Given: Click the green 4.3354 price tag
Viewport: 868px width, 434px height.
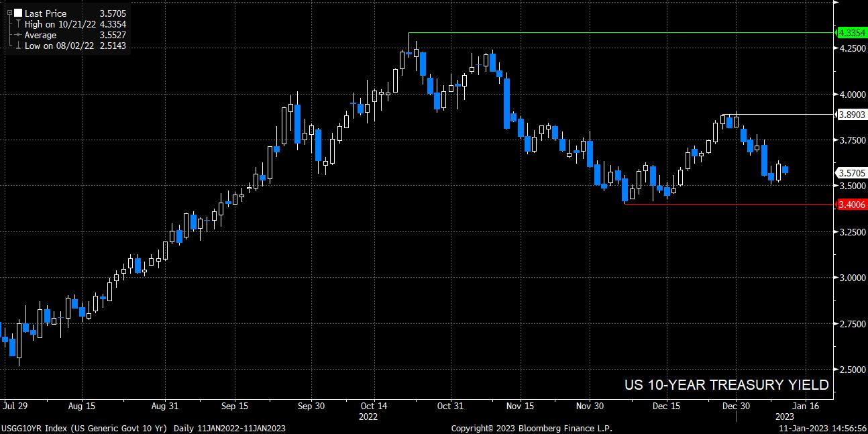Looking at the screenshot, I should (851, 32).
